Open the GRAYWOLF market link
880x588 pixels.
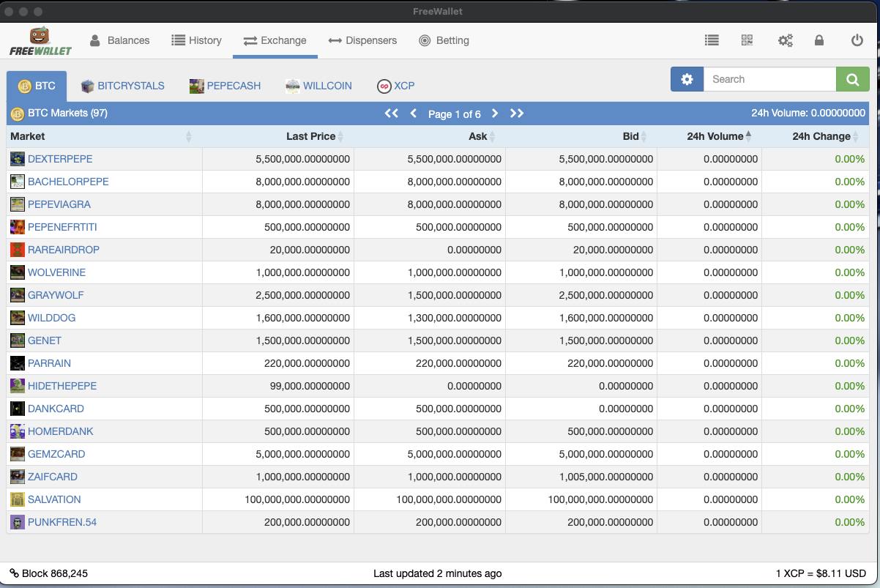(56, 295)
